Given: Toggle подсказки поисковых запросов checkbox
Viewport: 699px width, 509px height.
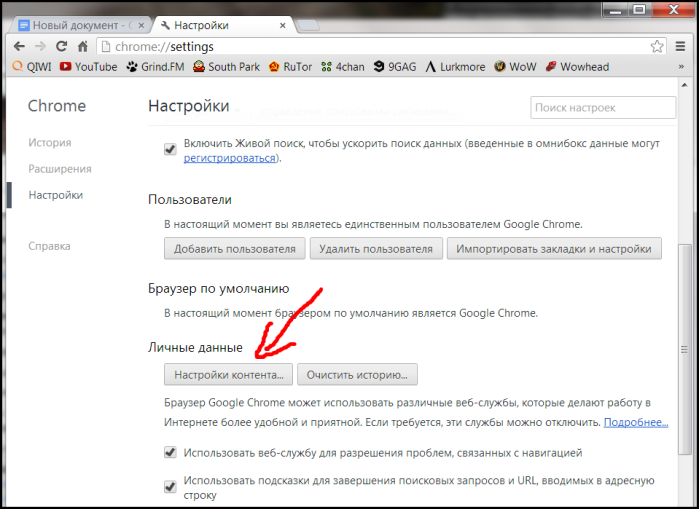Looking at the screenshot, I should click(170, 486).
